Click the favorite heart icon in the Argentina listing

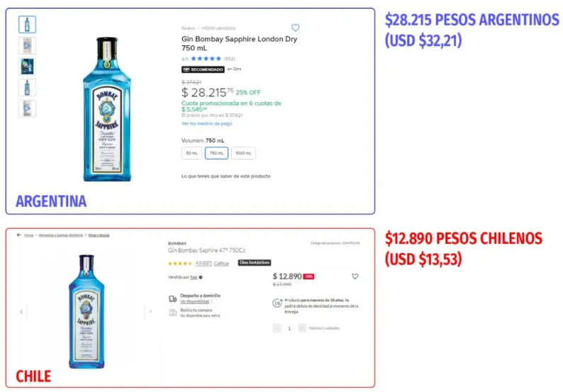click(x=296, y=28)
